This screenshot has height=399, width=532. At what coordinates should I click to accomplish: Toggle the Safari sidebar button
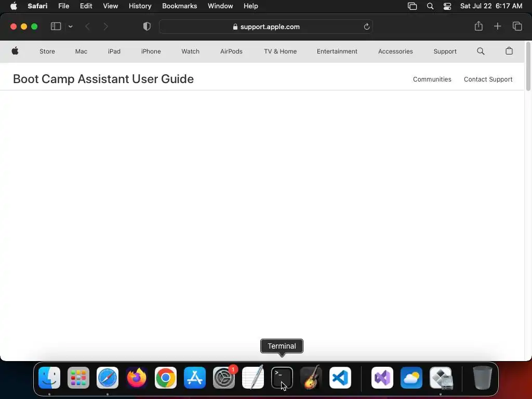(x=56, y=26)
